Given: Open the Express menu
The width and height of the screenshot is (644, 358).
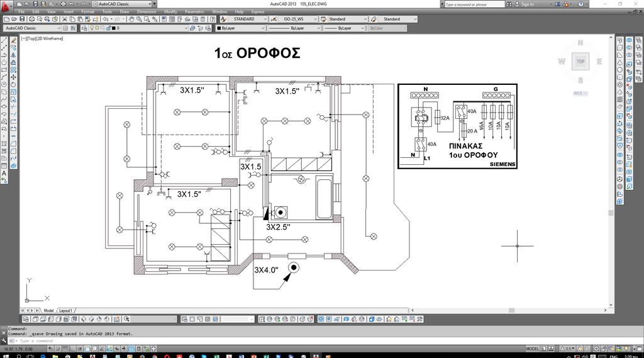Looking at the screenshot, I should (x=258, y=11).
